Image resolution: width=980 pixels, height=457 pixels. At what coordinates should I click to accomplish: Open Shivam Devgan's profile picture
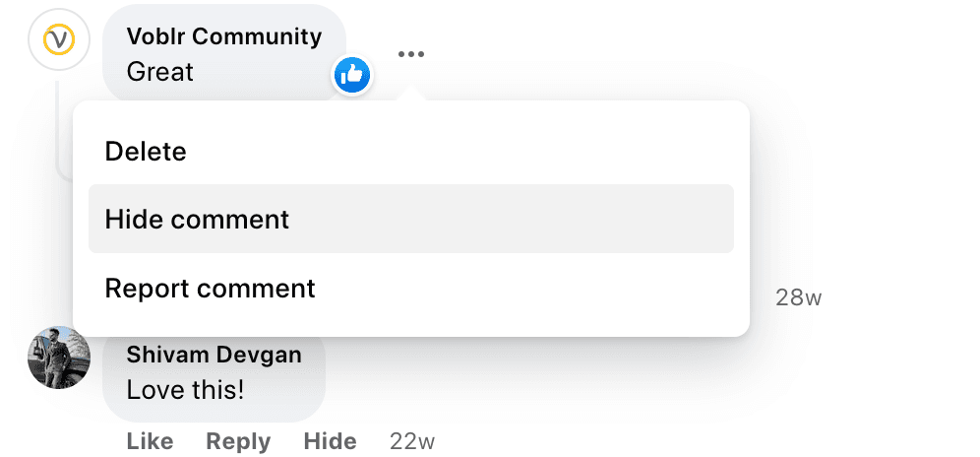click(59, 358)
